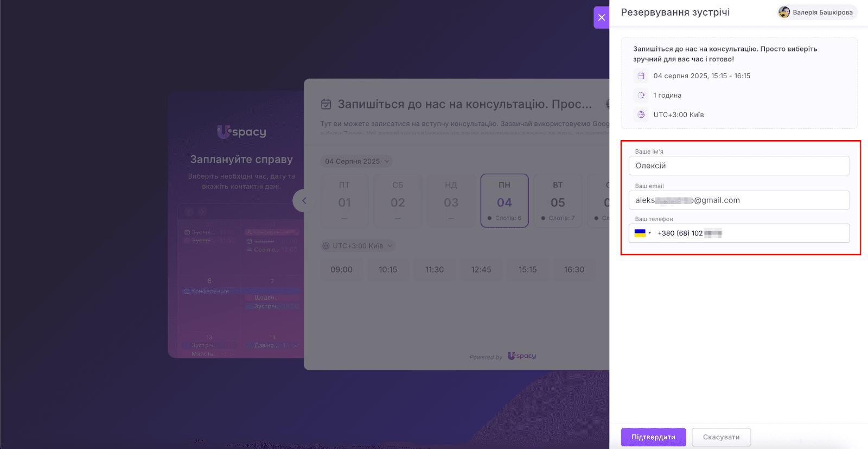Image resolution: width=868 pixels, height=449 pixels.
Task: Close the booking side panel with X
Action: pyautogui.click(x=601, y=17)
